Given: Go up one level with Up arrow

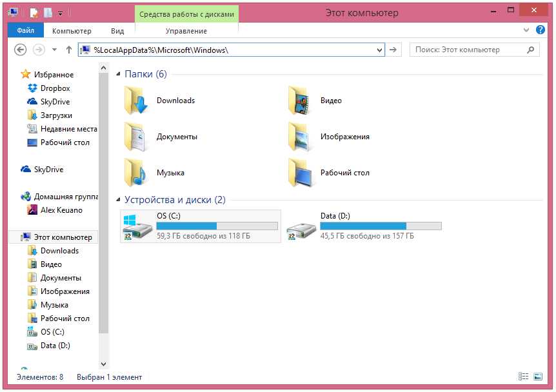Looking at the screenshot, I should point(69,50).
